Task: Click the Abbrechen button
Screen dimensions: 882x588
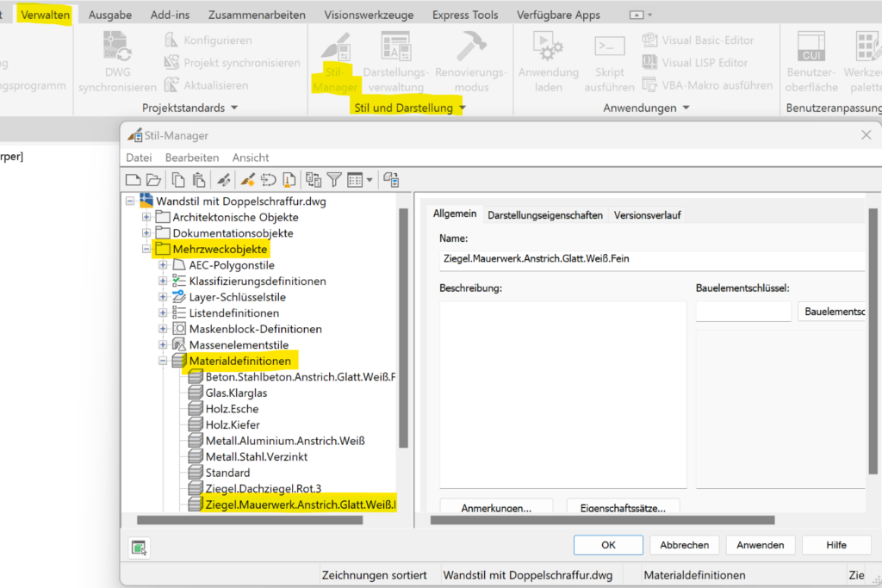Action: click(x=685, y=545)
